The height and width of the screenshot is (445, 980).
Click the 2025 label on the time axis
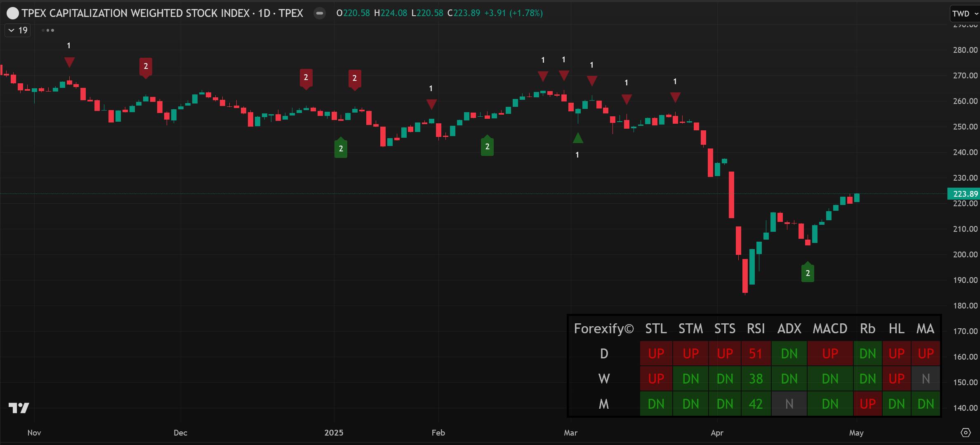[x=334, y=433]
